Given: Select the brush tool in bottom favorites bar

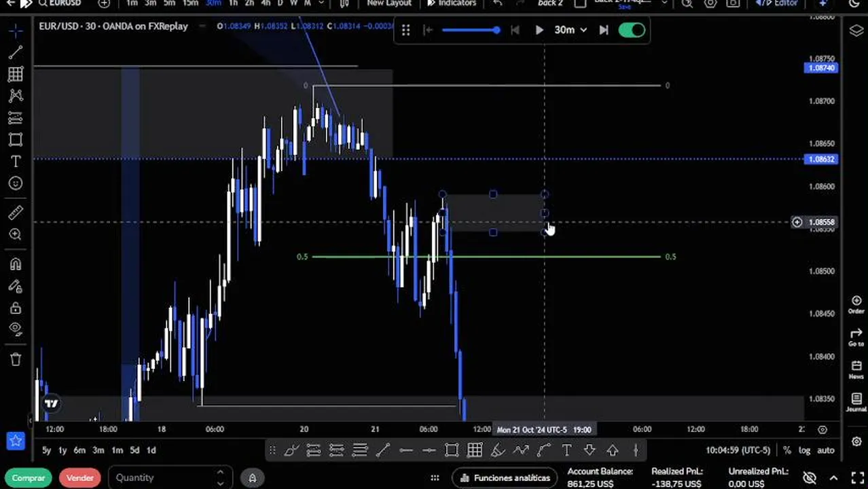Looking at the screenshot, I should tap(291, 450).
